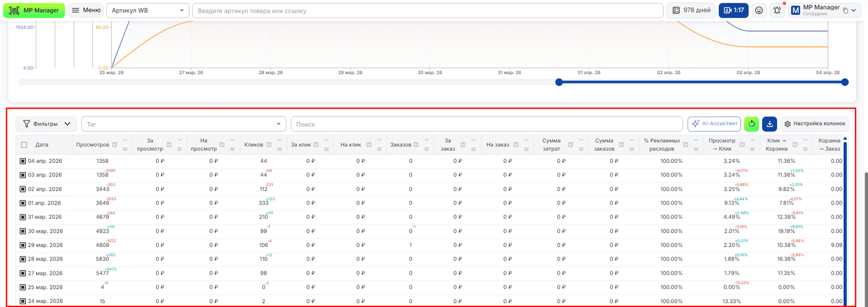The width and height of the screenshot is (868, 307).
Task: Launch the AI-Ассистент button
Action: coord(714,124)
